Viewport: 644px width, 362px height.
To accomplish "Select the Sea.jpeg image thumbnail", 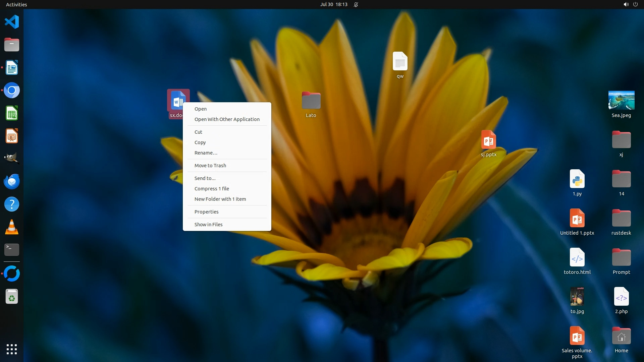I will [621, 100].
